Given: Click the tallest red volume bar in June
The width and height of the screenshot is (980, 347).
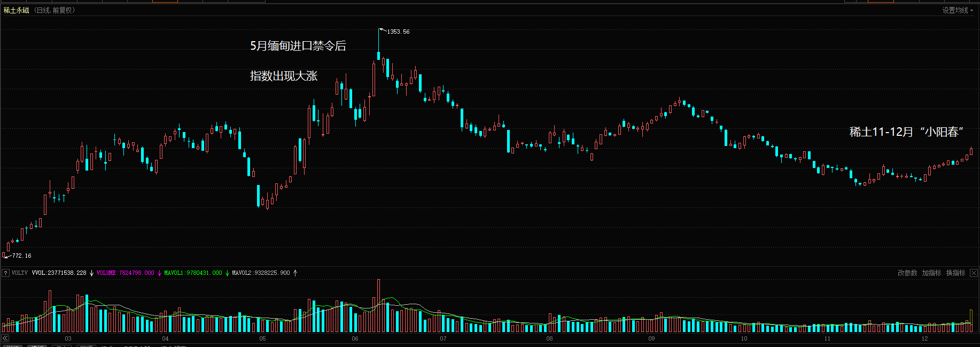Looking at the screenshot, I should [x=379, y=305].
